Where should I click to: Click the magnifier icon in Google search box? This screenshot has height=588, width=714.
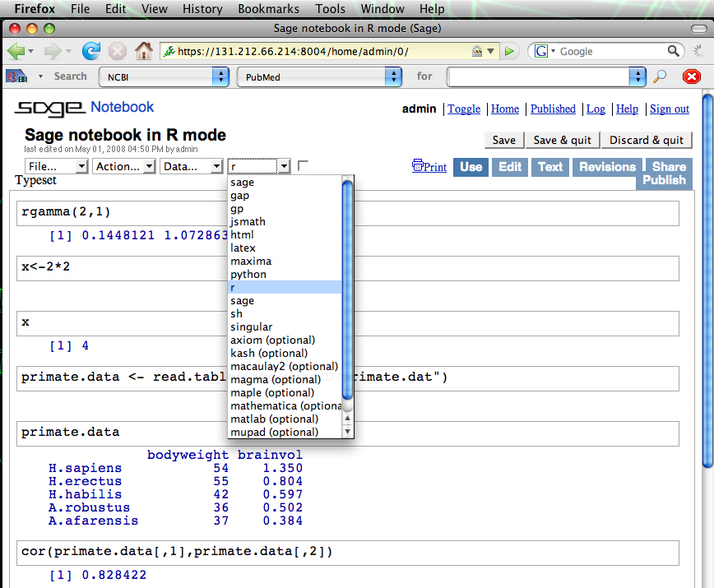point(674,51)
